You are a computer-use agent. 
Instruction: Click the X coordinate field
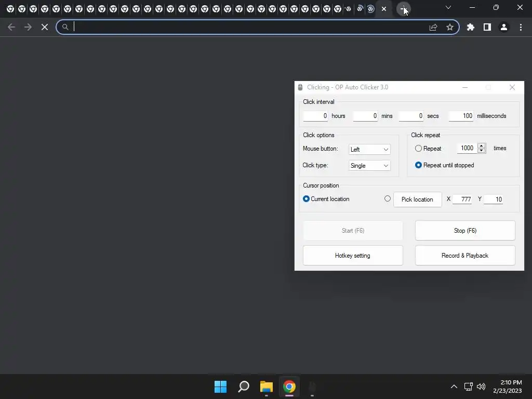(x=462, y=199)
